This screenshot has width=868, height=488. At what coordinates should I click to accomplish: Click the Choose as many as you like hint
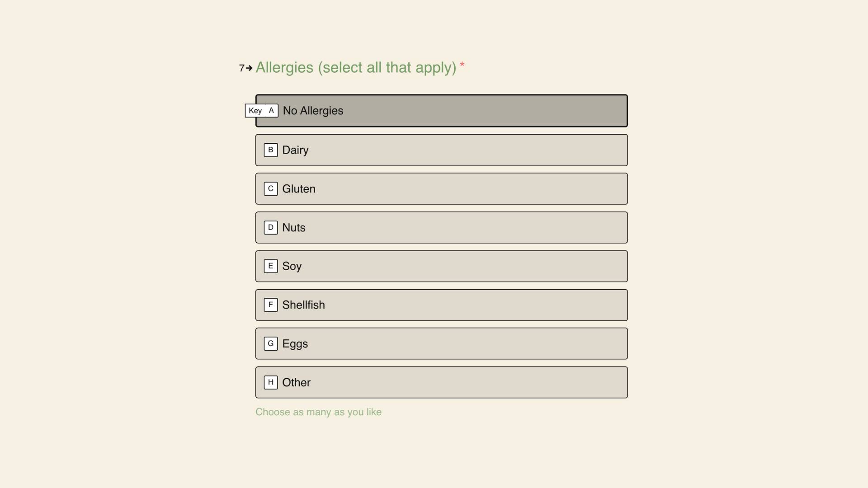click(x=318, y=412)
